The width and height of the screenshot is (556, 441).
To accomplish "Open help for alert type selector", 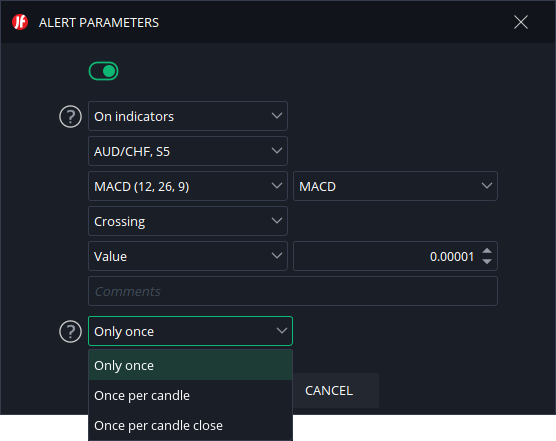I will click(70, 116).
